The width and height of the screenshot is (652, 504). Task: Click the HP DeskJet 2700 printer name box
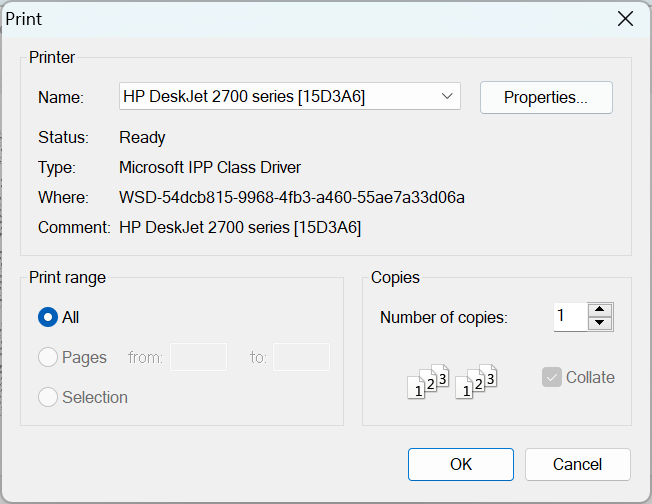pos(275,97)
